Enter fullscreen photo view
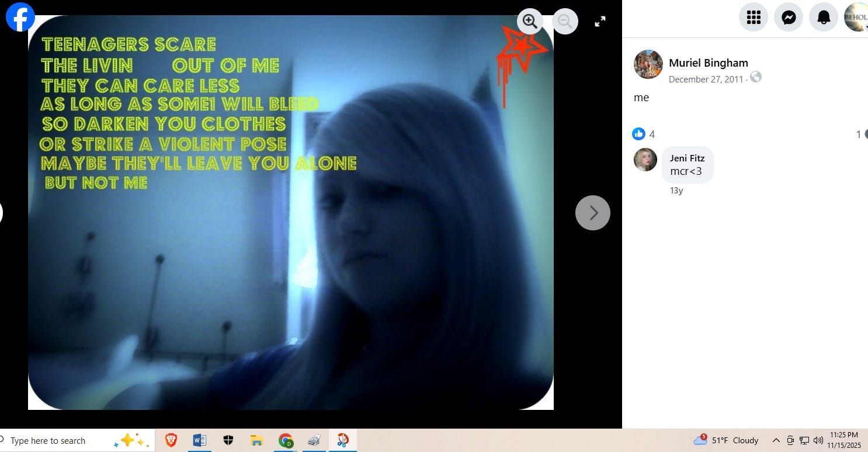Image resolution: width=868 pixels, height=452 pixels. 600,22
